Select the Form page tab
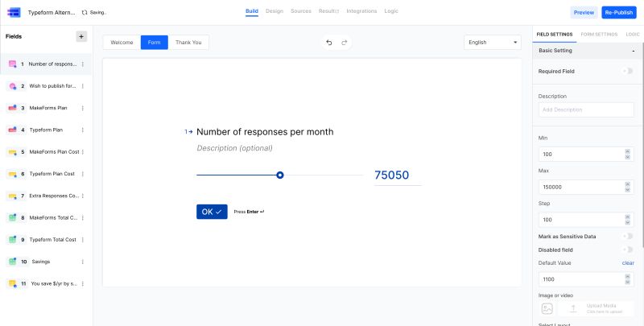Screen dimensions: 644x326 point(154,43)
